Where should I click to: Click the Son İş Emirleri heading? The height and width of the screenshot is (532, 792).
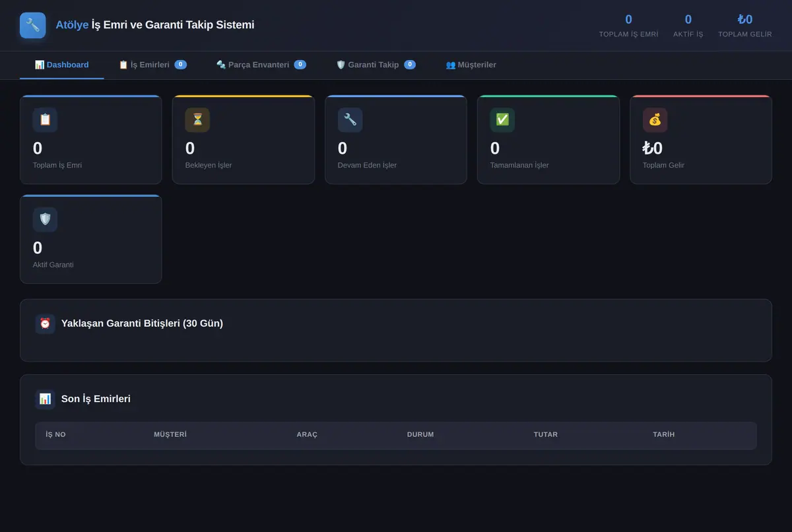[x=96, y=399]
